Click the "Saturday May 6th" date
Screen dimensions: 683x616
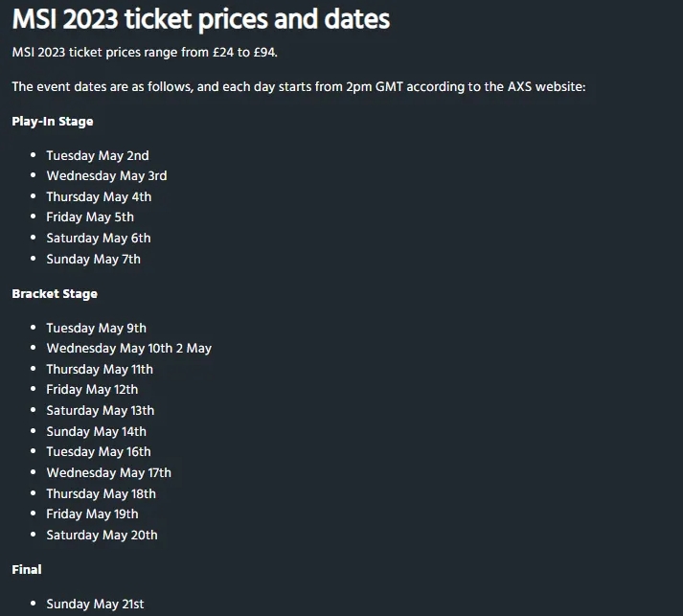pyautogui.click(x=99, y=238)
